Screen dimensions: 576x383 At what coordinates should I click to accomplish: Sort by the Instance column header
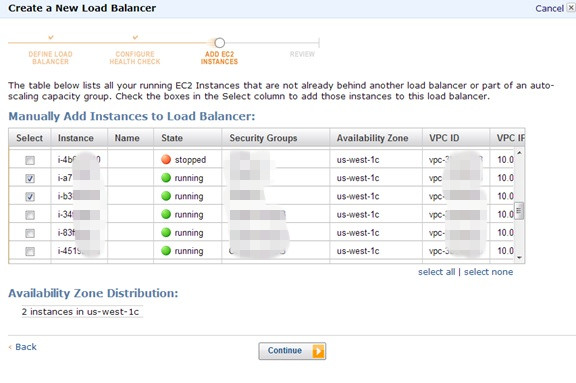[x=79, y=138]
